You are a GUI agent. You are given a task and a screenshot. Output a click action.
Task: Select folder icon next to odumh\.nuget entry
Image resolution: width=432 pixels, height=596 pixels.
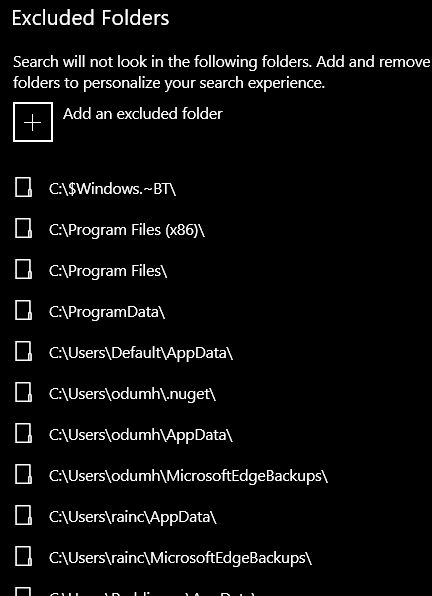coord(23,393)
